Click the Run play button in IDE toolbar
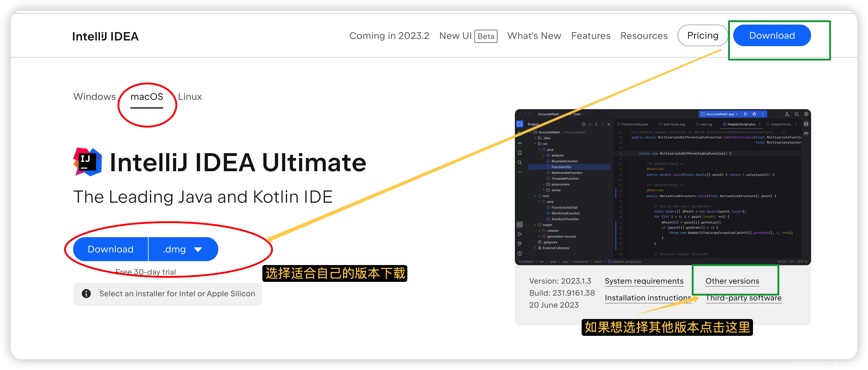Image resolution: width=868 pixels, height=370 pixels. [x=746, y=114]
